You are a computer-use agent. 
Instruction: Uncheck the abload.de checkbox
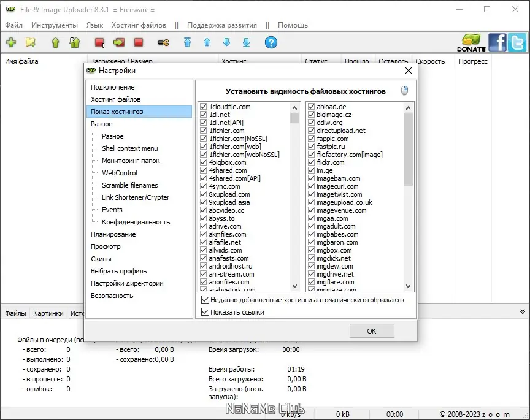point(311,107)
